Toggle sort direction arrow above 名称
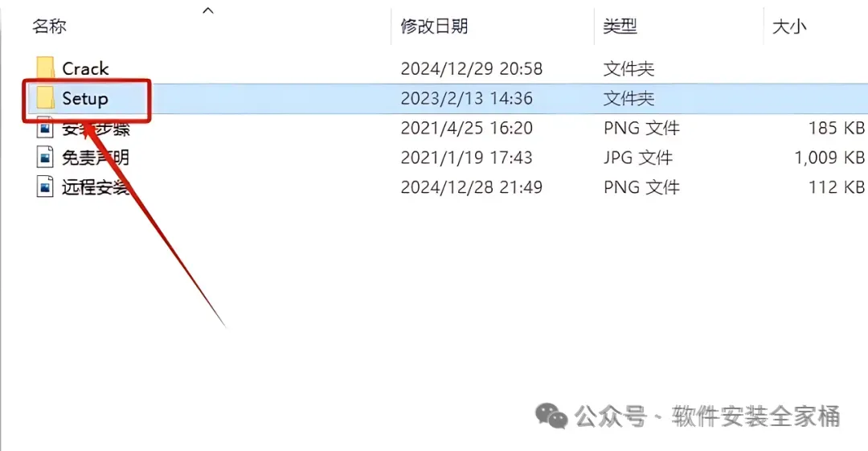Image resolution: width=868 pixels, height=451 pixels. click(x=208, y=10)
